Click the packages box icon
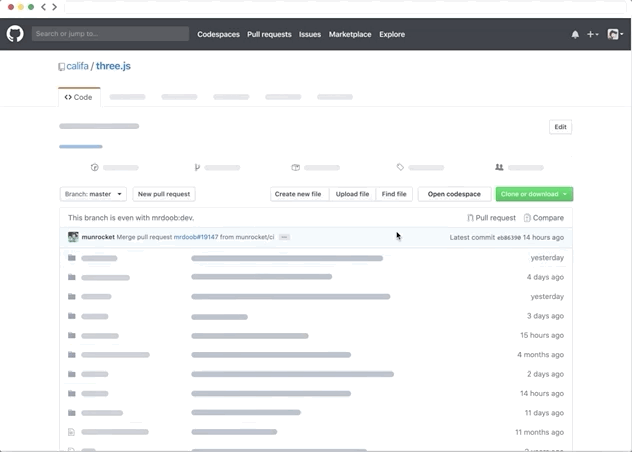The image size is (632, 452). (x=295, y=167)
